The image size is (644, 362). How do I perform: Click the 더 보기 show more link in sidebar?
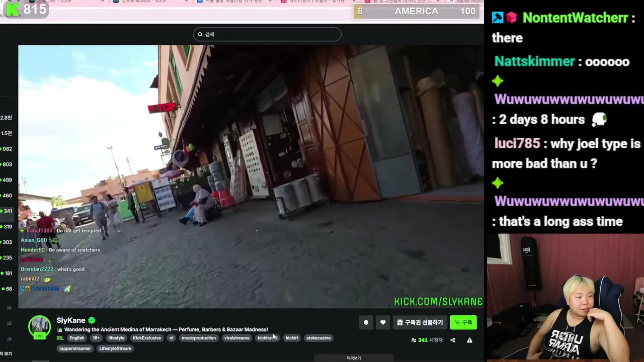tap(6, 353)
